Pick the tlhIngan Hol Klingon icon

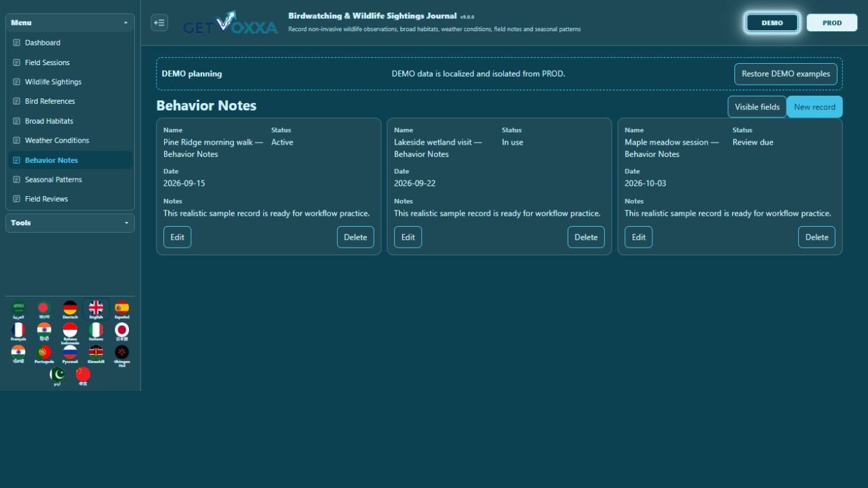(x=121, y=354)
